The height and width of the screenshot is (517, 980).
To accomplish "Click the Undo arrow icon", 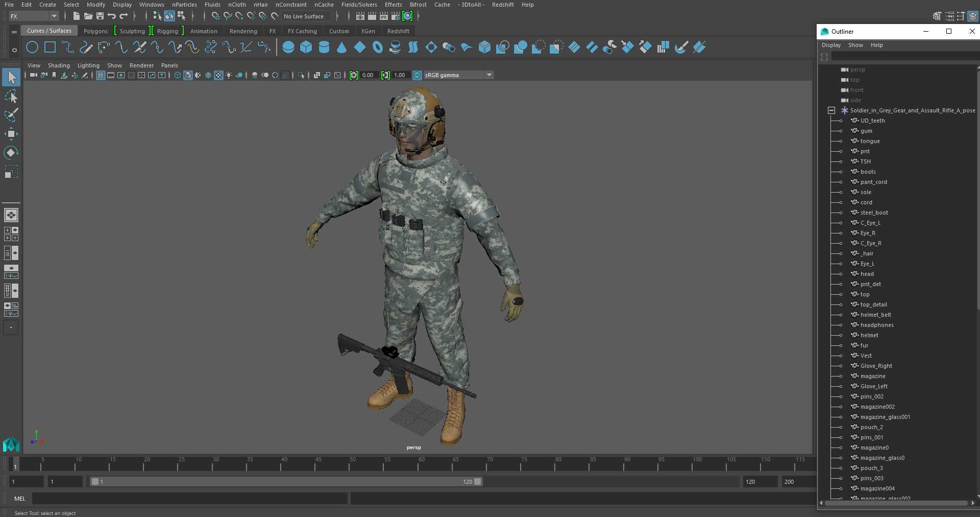I will [111, 16].
